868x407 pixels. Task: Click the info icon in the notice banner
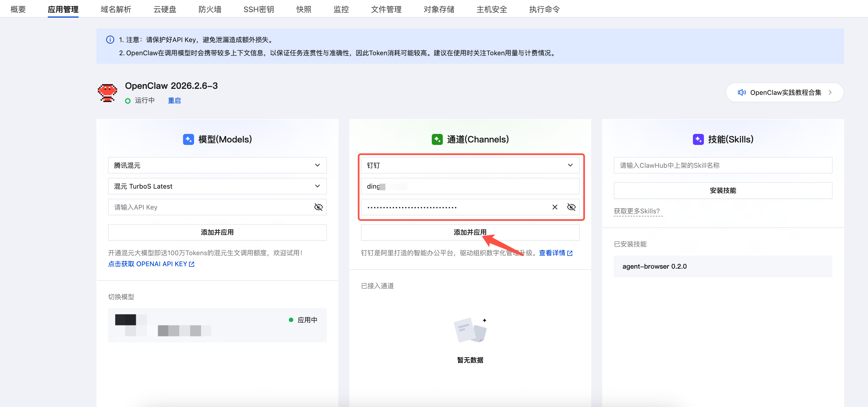[110, 39]
